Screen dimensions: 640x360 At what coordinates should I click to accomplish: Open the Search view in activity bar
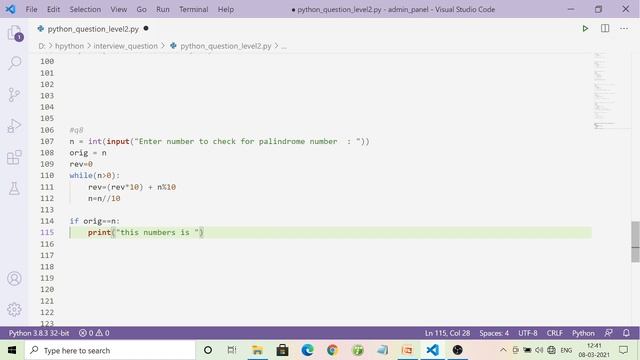pyautogui.click(x=15, y=63)
